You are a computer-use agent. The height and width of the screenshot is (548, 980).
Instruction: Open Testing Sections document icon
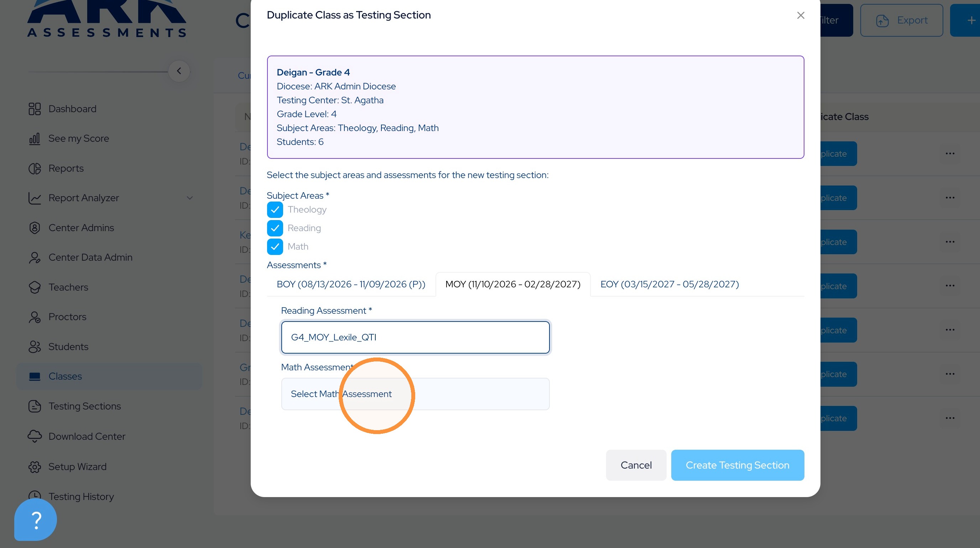35,406
